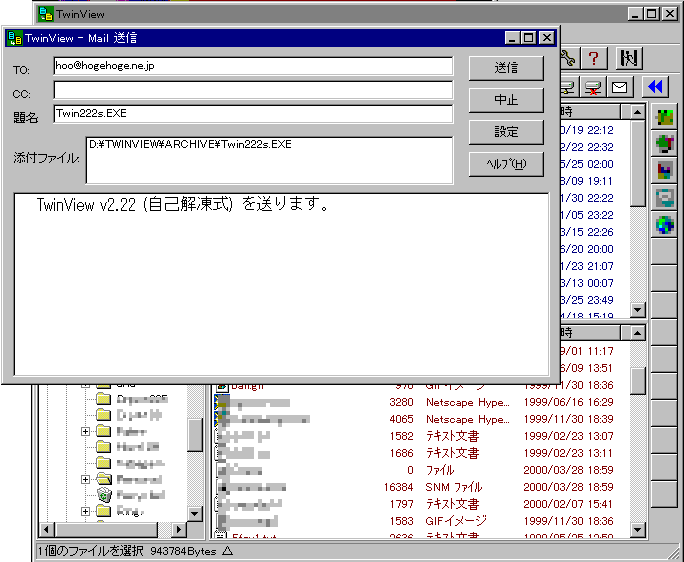Launch the green and red launcher icon
The width and height of the screenshot is (684, 562).
coord(664,144)
